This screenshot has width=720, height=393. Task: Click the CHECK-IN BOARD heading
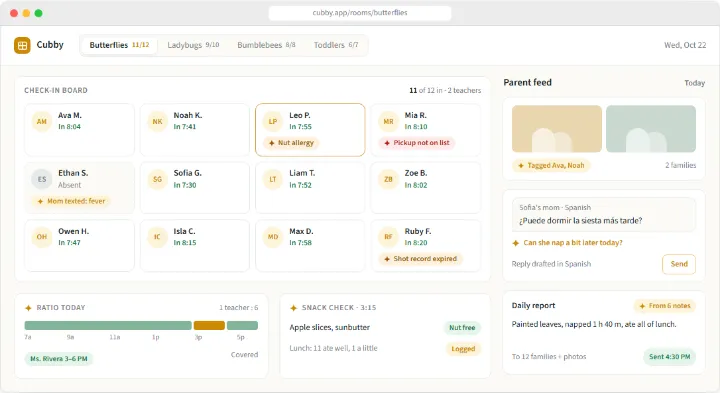click(56, 90)
